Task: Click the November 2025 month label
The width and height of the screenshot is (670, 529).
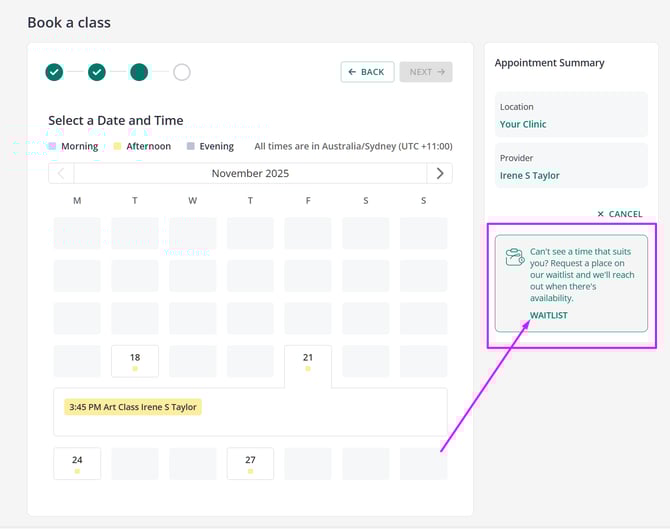Action: coord(250,173)
